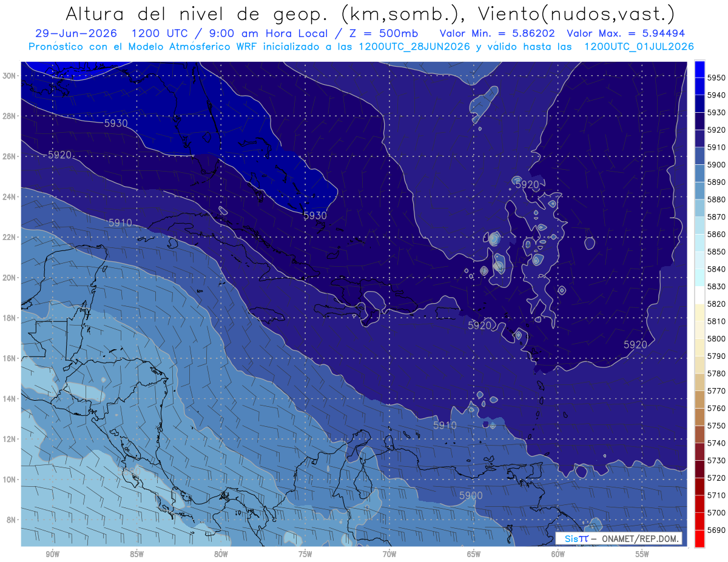Pick the tan swatch between 5760 and 5770
Image resolution: width=728 pixels, height=562 pixels.
(x=699, y=400)
